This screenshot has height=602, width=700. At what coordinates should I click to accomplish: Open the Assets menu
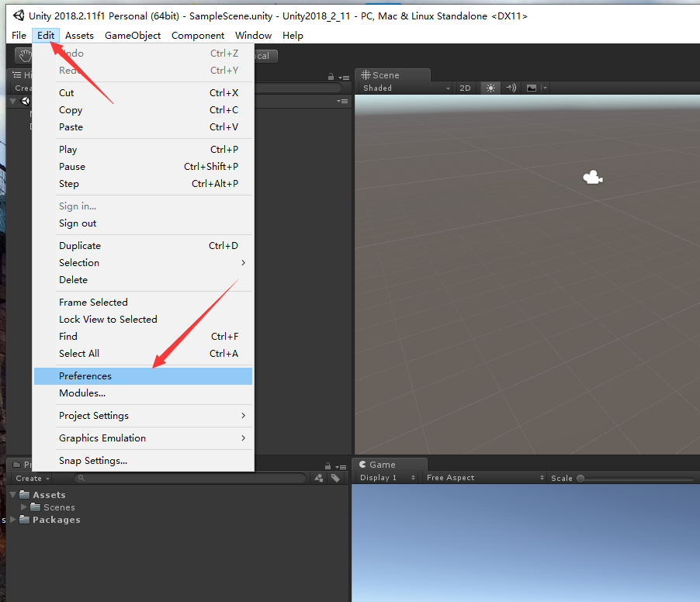tap(79, 35)
